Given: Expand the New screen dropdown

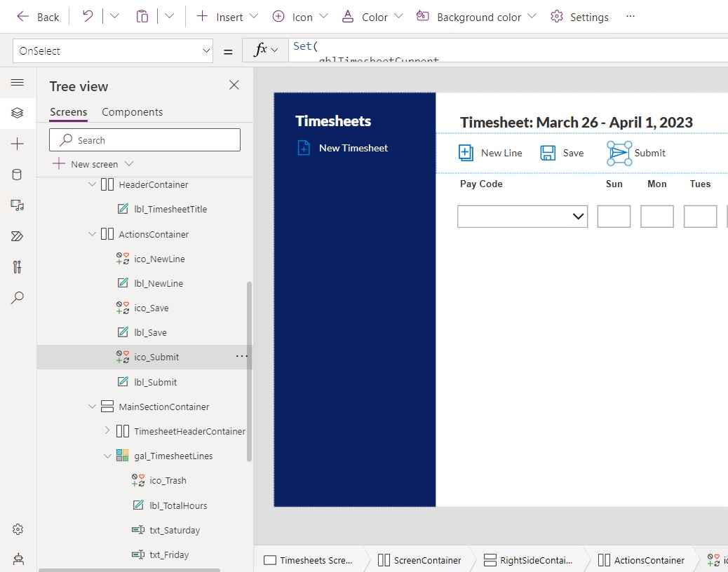Looking at the screenshot, I should point(128,163).
